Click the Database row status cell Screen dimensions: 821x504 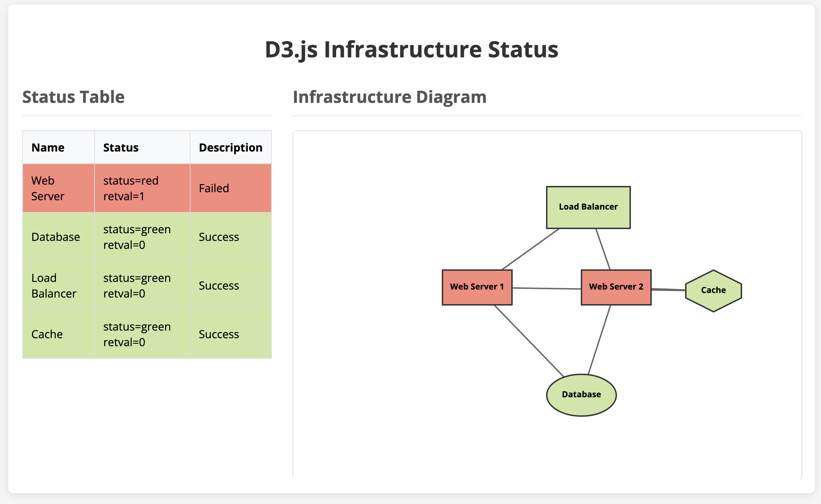tap(142, 237)
